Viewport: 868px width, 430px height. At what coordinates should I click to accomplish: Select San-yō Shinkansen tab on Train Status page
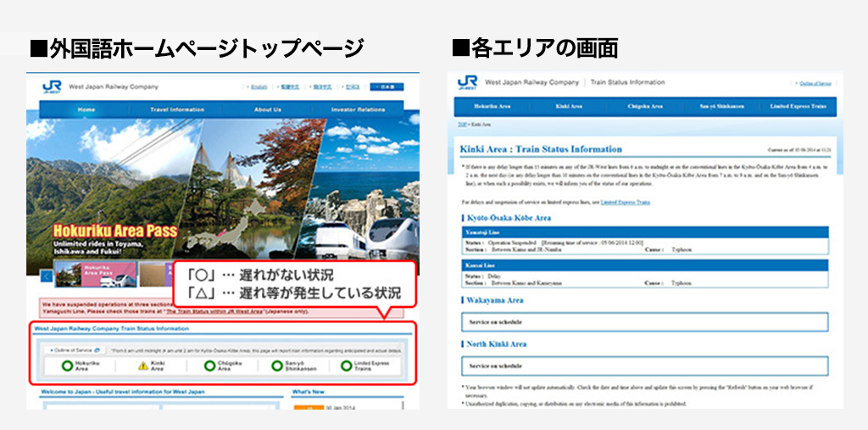(721, 106)
